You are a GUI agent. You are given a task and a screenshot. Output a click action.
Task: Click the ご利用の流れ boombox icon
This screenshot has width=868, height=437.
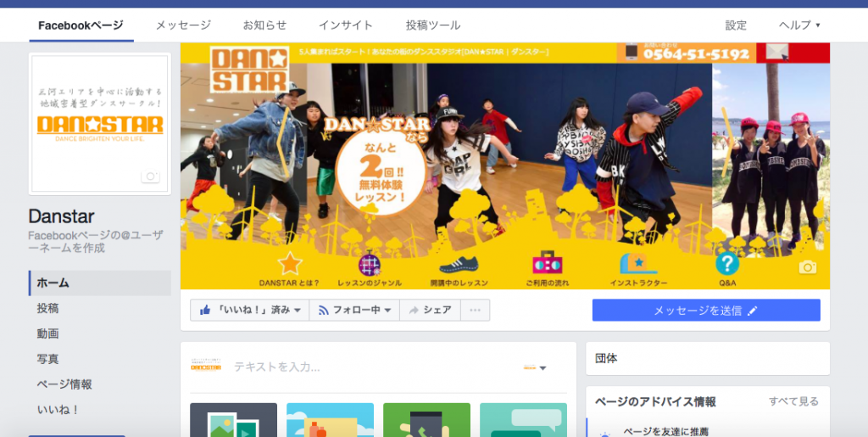(x=548, y=263)
